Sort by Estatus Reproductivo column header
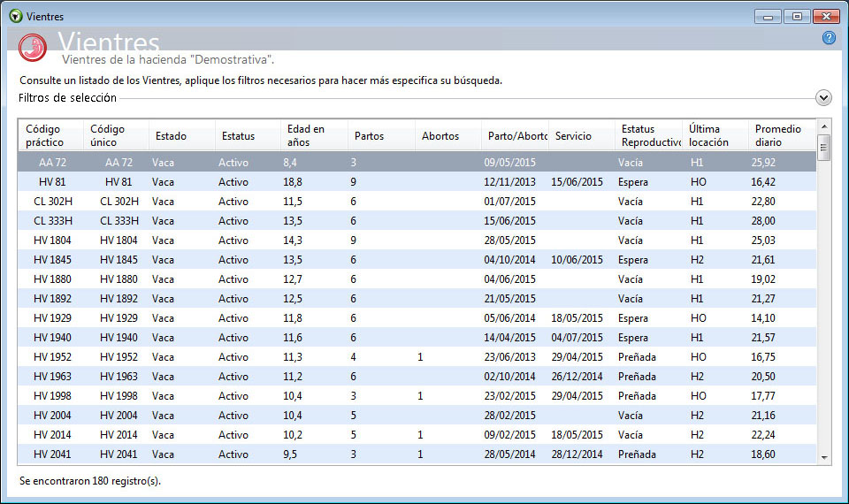849x504 pixels. [648, 135]
